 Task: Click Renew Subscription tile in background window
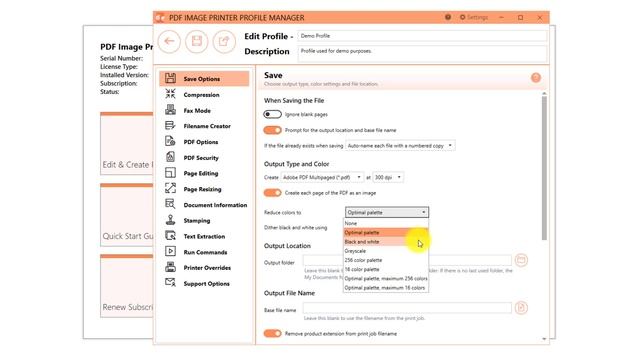click(x=127, y=286)
